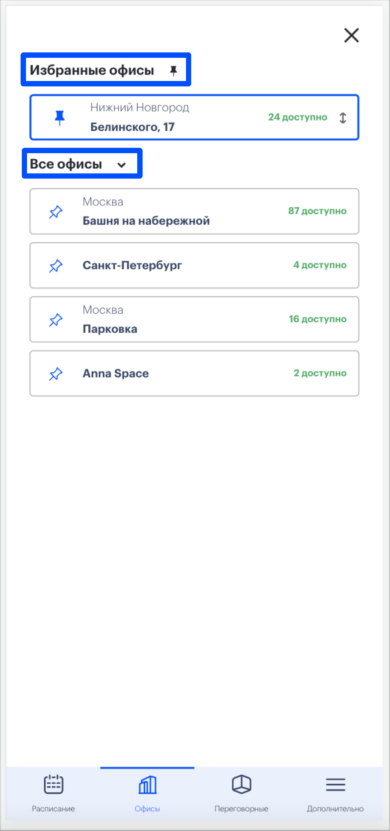The image size is (390, 831).
Task: Open the Расписание tab
Action: (53, 793)
